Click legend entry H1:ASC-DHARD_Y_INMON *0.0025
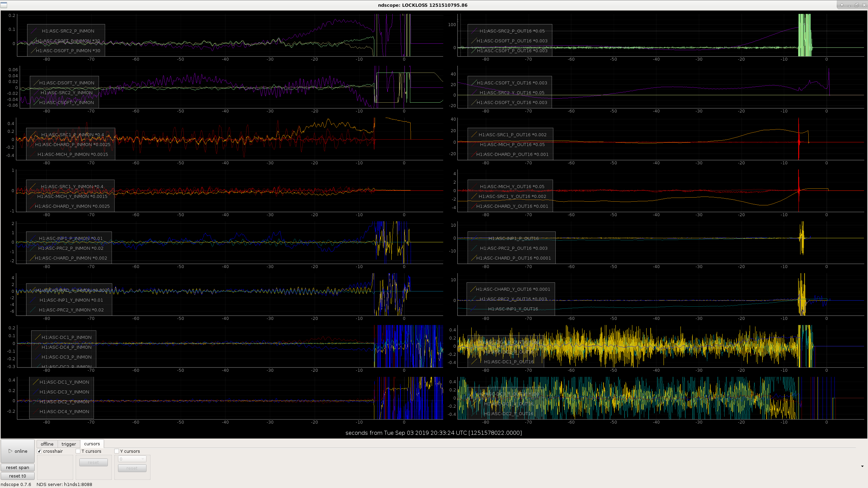Image resolution: width=868 pixels, height=488 pixels. (72, 206)
